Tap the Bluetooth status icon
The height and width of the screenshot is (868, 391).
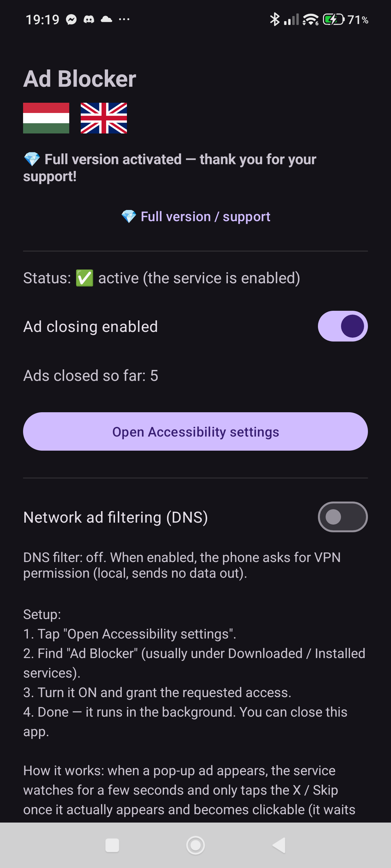coord(275,19)
